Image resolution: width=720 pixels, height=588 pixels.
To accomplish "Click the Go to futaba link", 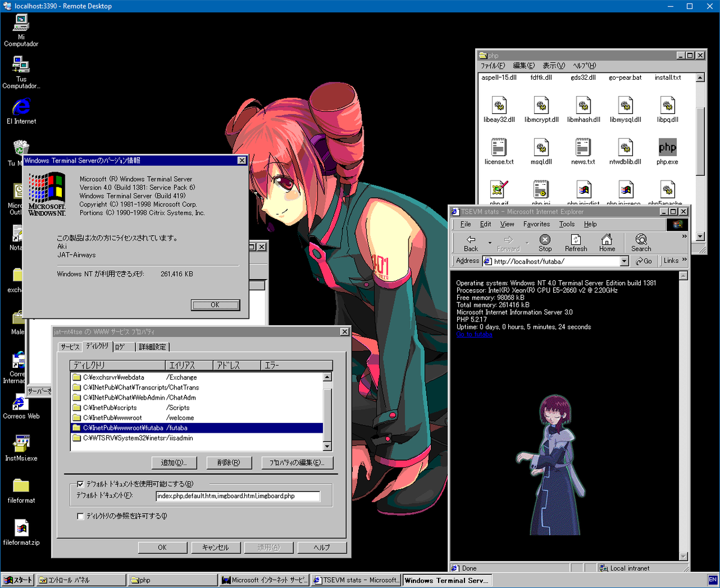I will [x=474, y=335].
